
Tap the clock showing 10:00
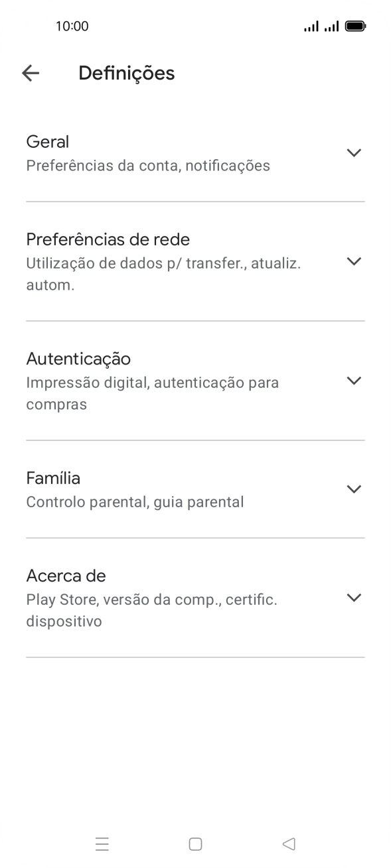pos(72,27)
